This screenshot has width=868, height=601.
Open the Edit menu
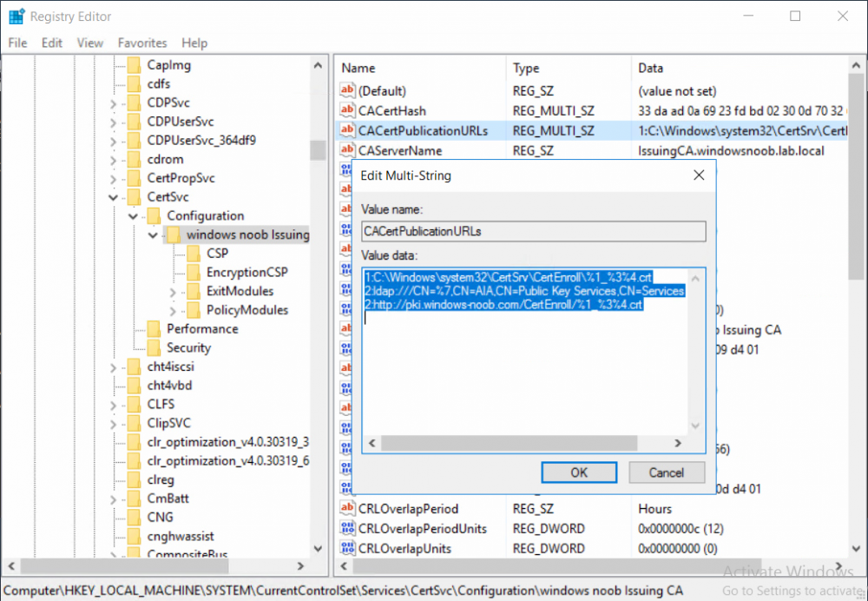[x=52, y=43]
